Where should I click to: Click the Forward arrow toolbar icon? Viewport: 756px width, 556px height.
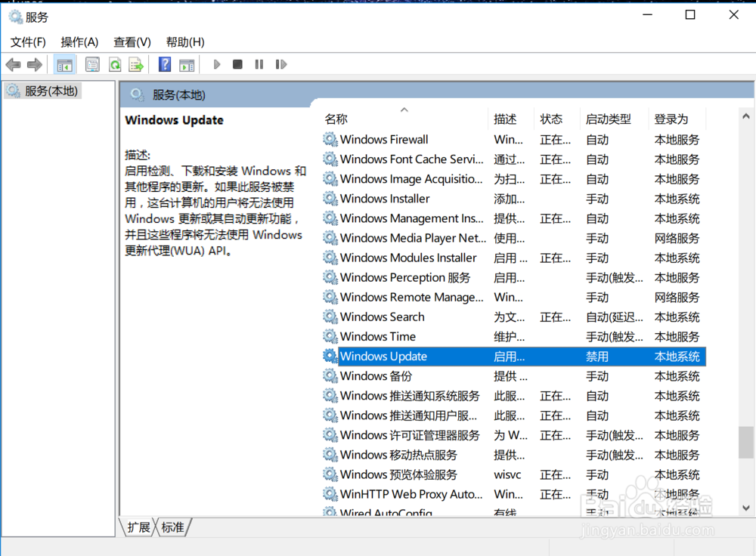(35, 64)
